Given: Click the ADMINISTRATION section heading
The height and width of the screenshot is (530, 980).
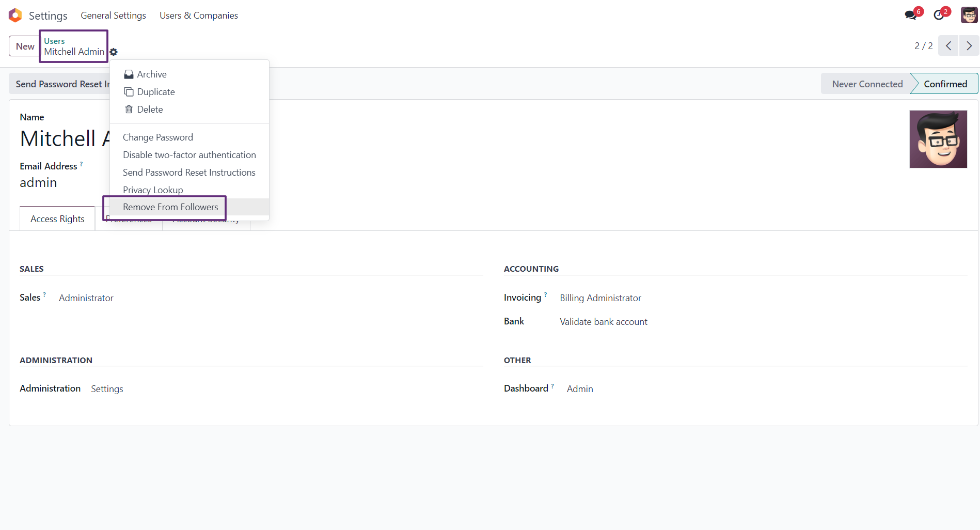Looking at the screenshot, I should [56, 360].
